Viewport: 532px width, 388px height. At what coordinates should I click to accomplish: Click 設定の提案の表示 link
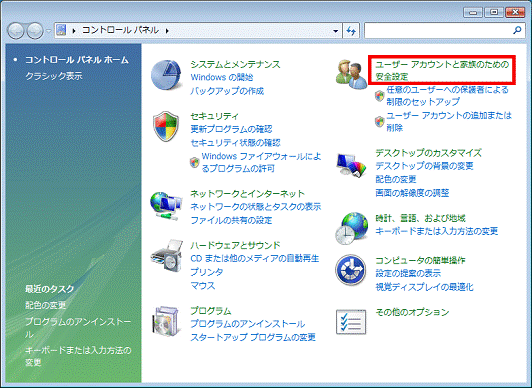408,273
